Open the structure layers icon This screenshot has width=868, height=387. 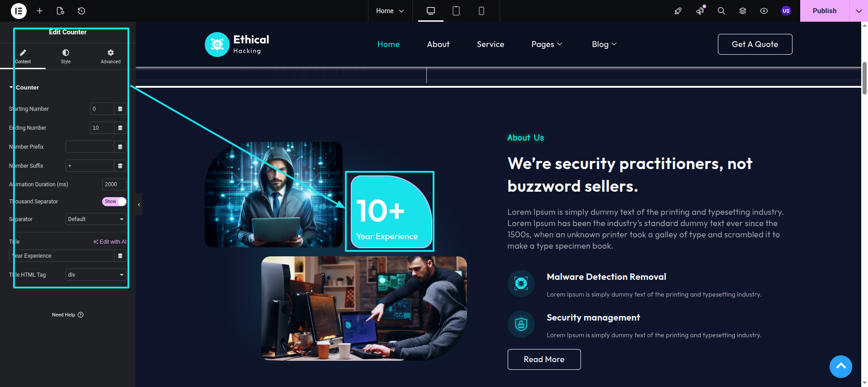coord(743,11)
